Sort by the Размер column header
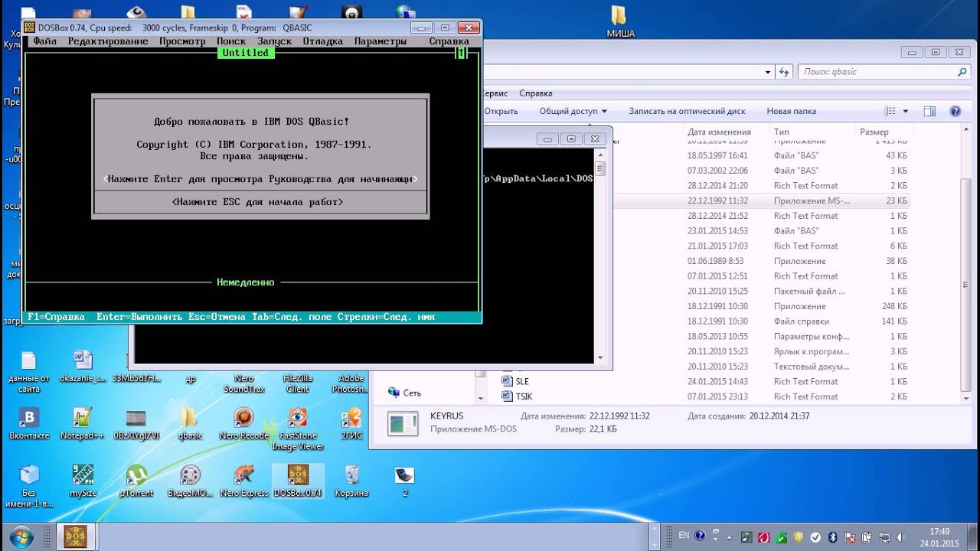The height and width of the screenshot is (551, 980). [x=874, y=132]
